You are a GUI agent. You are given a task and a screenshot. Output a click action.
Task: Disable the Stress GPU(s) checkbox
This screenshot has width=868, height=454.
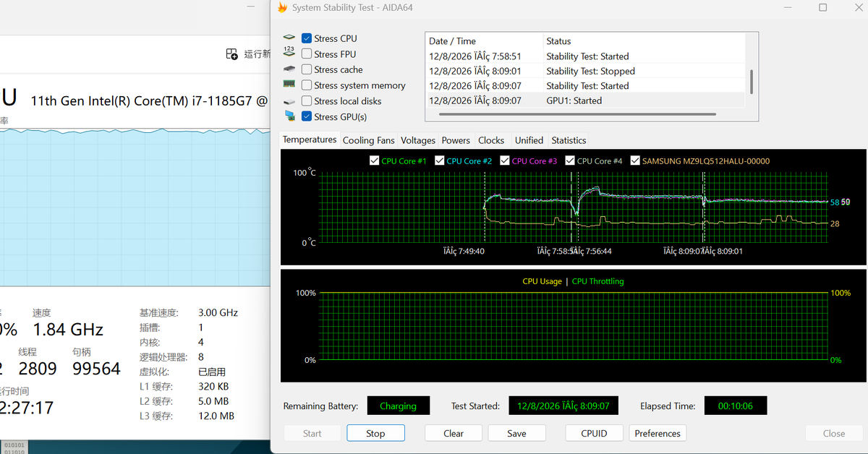coord(307,116)
